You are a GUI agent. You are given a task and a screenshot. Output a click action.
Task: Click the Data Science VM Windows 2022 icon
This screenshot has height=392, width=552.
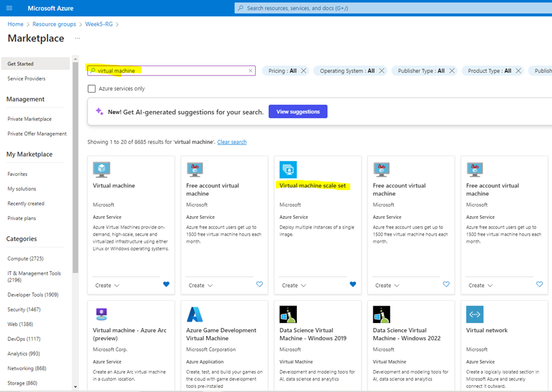(381, 314)
